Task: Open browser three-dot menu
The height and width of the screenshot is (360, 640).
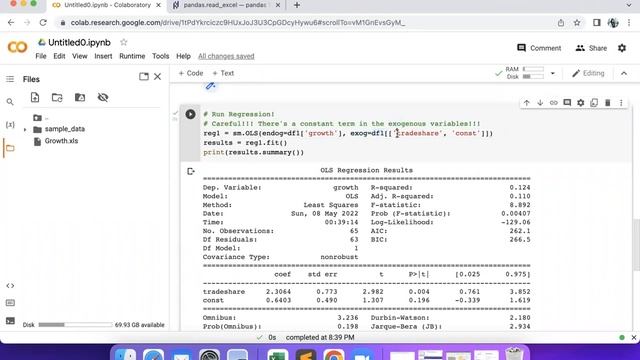Action: [629, 23]
